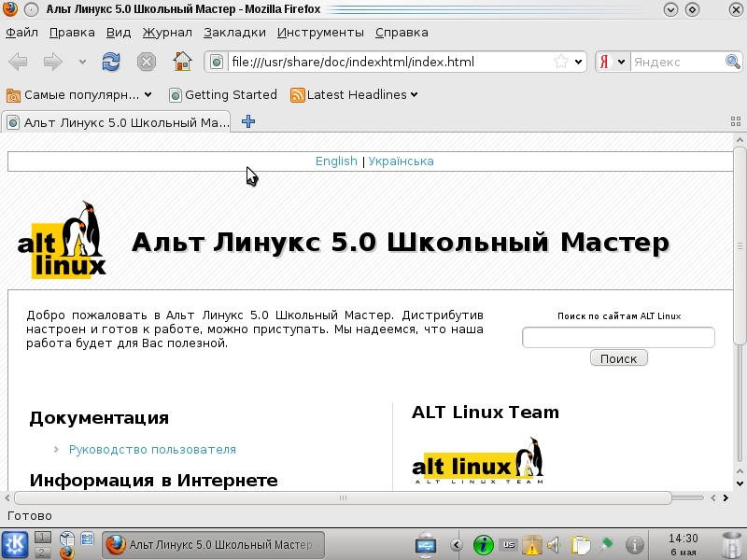Go back using the back arrow
This screenshot has width=747, height=560.
click(18, 62)
